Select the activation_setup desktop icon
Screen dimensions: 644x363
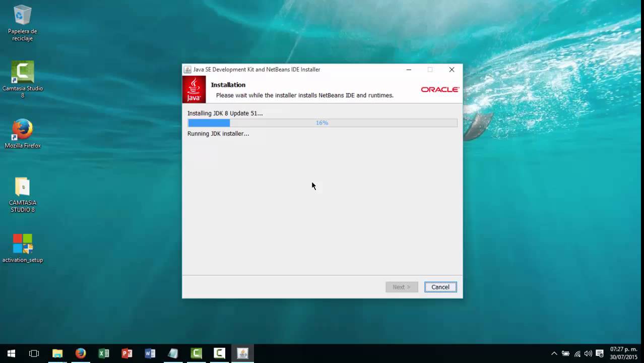(x=22, y=248)
